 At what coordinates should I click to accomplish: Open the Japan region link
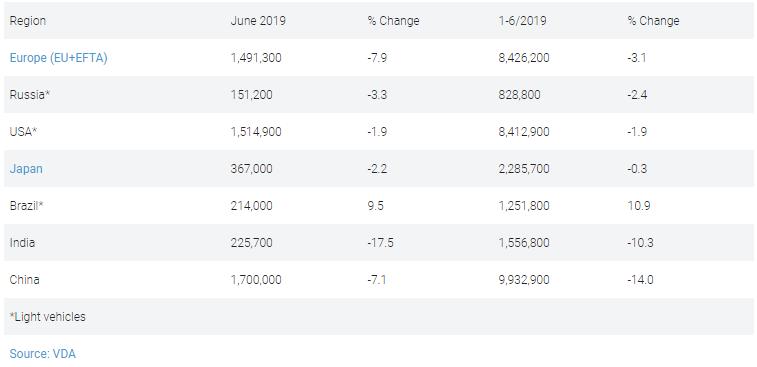click(26, 169)
